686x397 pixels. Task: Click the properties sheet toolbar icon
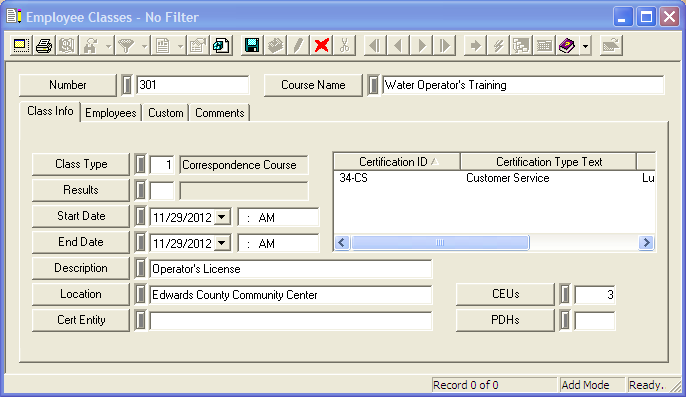coord(198,45)
